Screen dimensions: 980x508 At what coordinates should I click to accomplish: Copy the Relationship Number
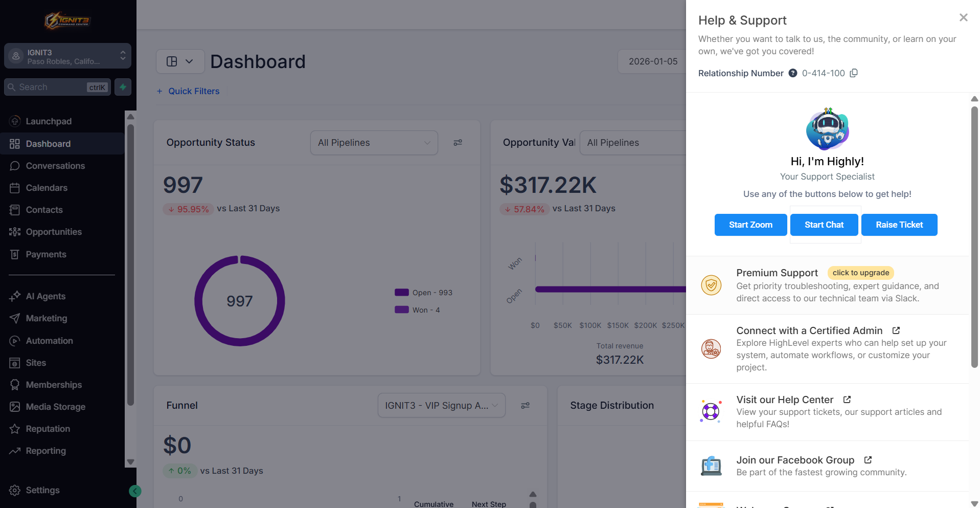pyautogui.click(x=854, y=73)
